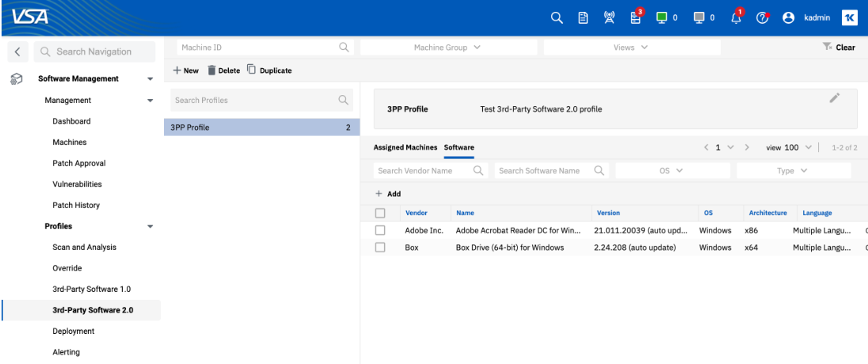Click the Box Drive (64-bit) name cell
The height and width of the screenshot is (364, 868).
click(510, 247)
